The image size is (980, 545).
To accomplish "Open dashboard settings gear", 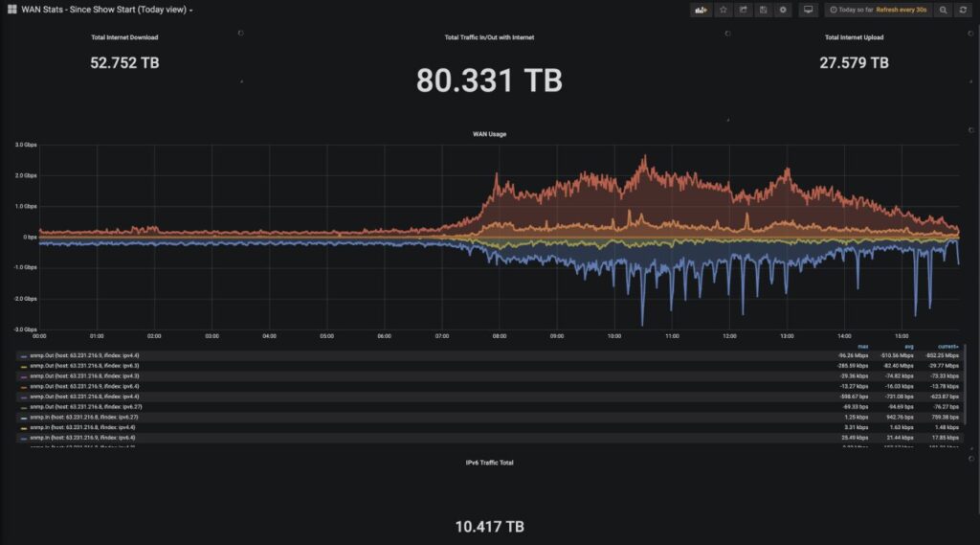I will pyautogui.click(x=783, y=10).
